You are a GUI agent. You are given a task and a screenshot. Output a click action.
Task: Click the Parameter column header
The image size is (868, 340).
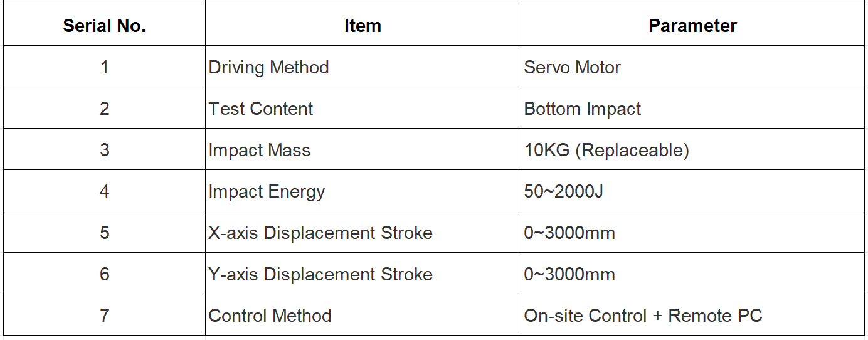coord(692,25)
